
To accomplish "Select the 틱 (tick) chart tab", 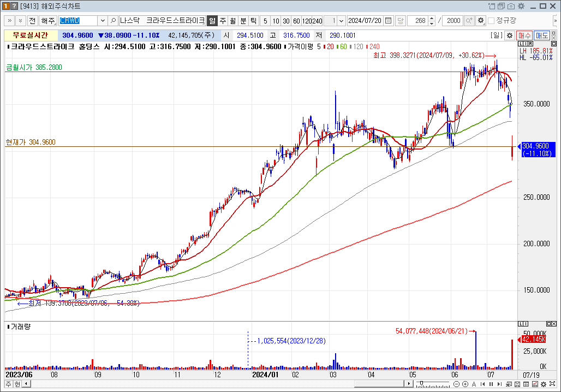I will click(253, 21).
